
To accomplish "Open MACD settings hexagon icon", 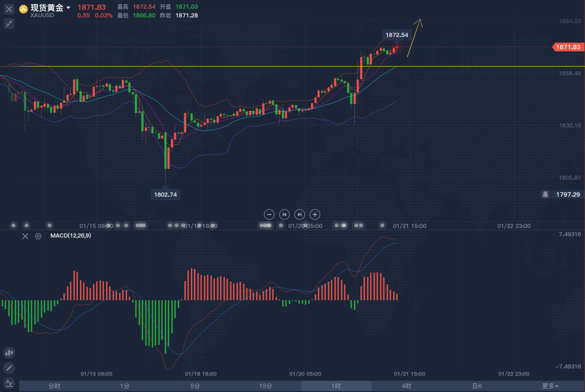I will coord(38,236).
